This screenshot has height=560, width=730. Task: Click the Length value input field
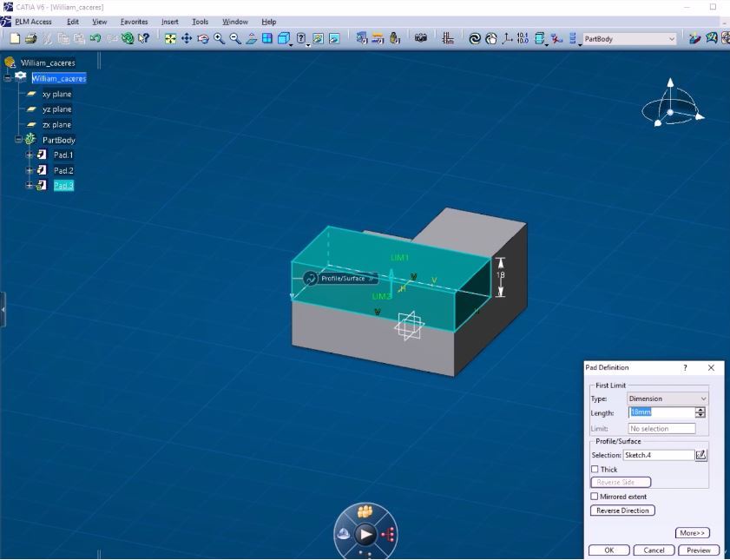click(661, 412)
